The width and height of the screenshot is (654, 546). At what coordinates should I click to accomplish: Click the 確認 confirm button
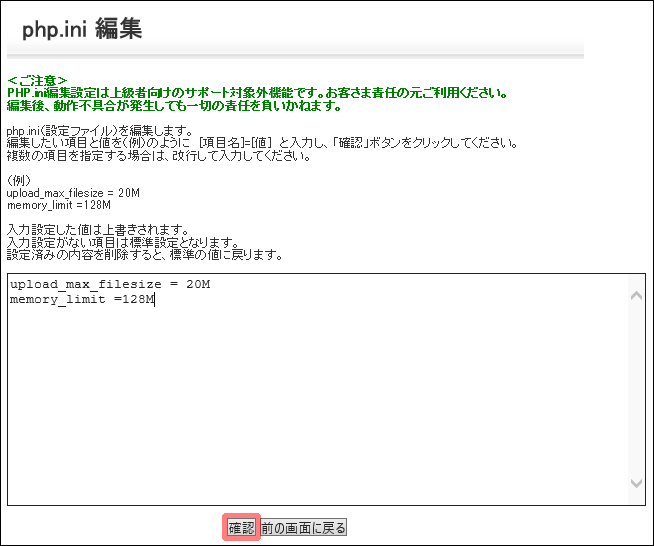pyautogui.click(x=241, y=528)
